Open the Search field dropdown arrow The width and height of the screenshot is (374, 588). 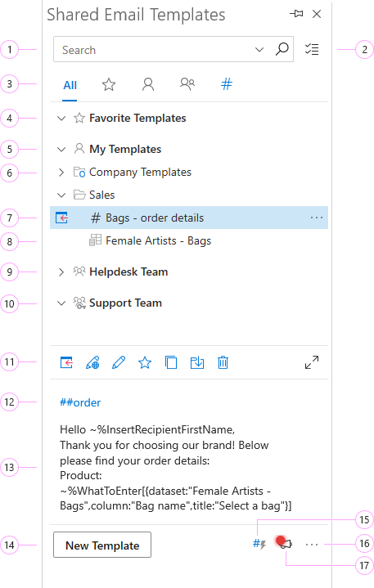pyautogui.click(x=259, y=50)
